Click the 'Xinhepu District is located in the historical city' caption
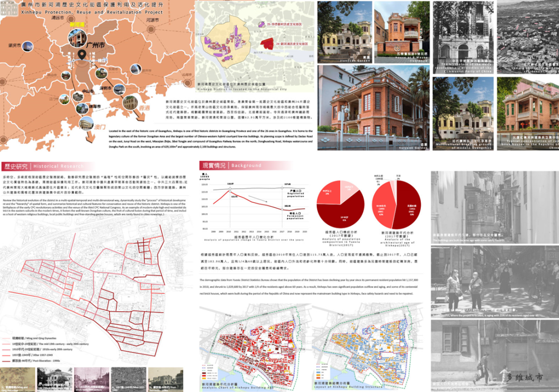 [242, 89]
